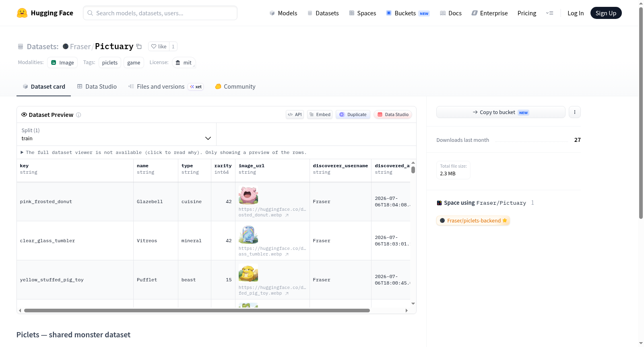The image size is (644, 347).
Task: Switch to the Data Studio tab
Action: coord(97,87)
